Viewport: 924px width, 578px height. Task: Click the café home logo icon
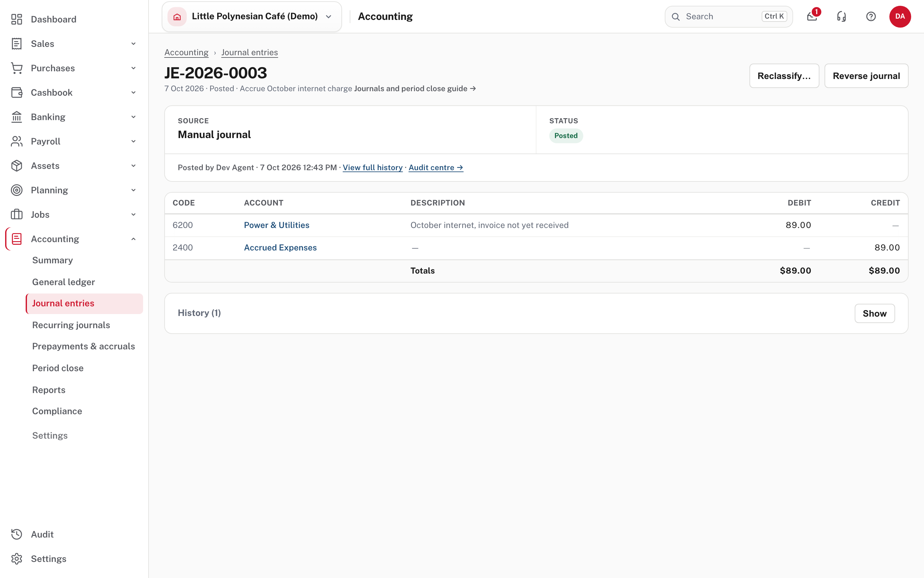click(x=177, y=16)
